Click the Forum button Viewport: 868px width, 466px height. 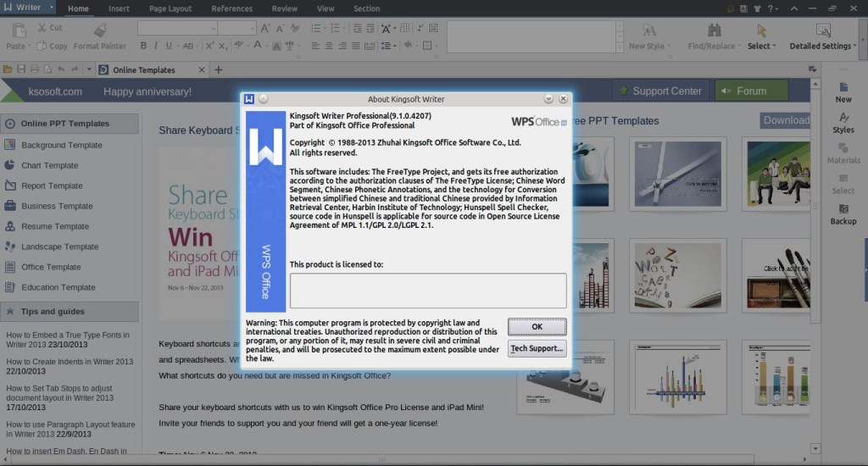point(751,91)
